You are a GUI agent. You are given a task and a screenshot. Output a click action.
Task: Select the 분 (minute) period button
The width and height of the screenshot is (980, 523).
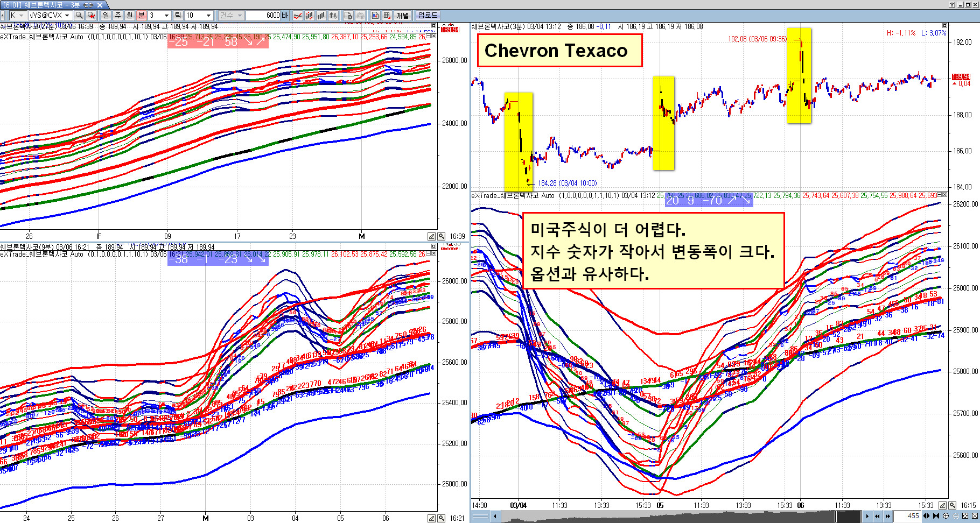tap(141, 15)
